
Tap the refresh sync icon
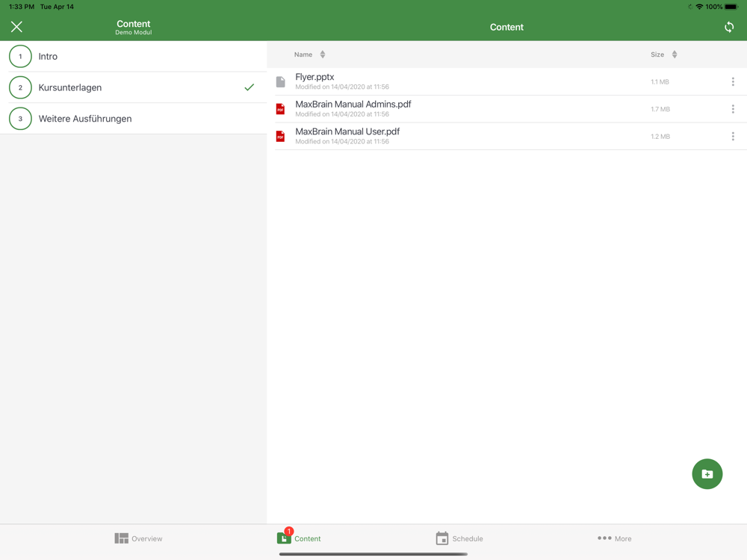(x=728, y=27)
